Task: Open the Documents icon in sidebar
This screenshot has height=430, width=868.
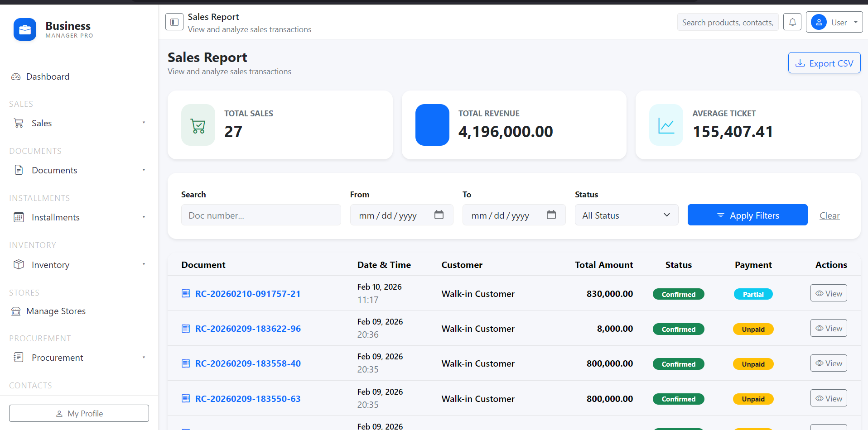Action: (18, 170)
